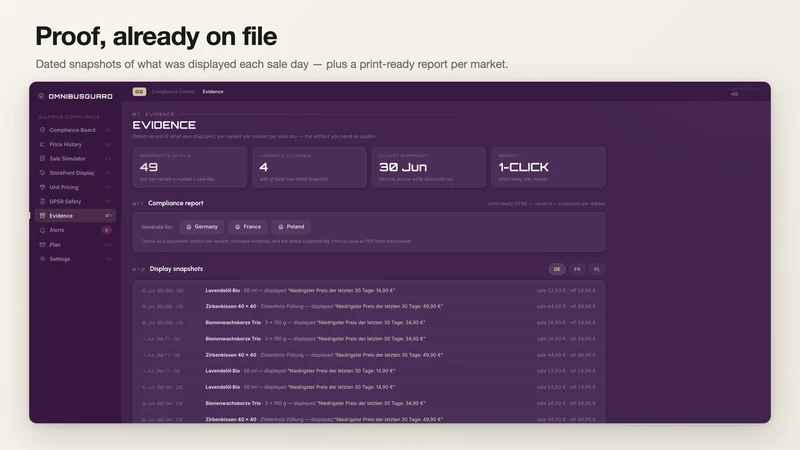
Task: Click the Snapshots on File card showing 49
Action: click(x=190, y=167)
